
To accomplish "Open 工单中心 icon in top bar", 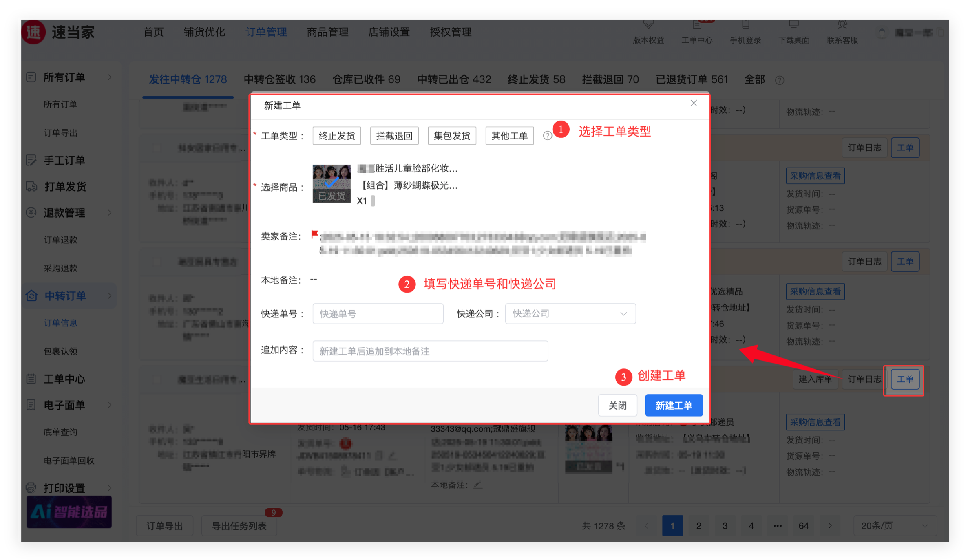I will [697, 25].
